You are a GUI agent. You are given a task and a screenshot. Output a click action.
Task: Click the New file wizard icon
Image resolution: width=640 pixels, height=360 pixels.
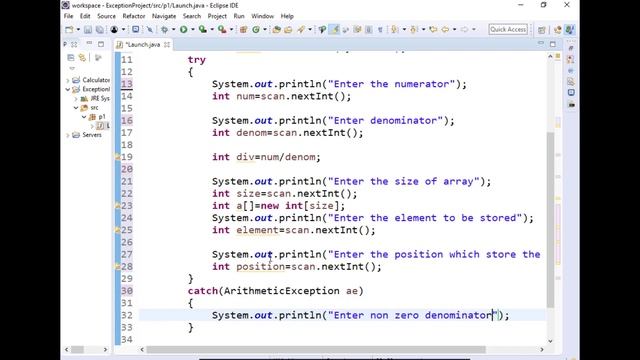point(69,29)
